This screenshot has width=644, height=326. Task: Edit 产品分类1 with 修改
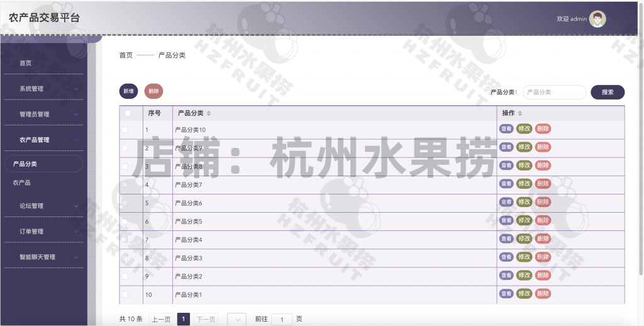click(x=524, y=293)
